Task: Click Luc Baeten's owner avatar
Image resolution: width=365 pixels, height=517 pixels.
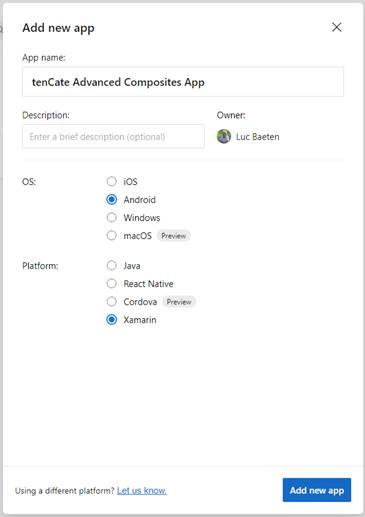Action: [x=224, y=137]
